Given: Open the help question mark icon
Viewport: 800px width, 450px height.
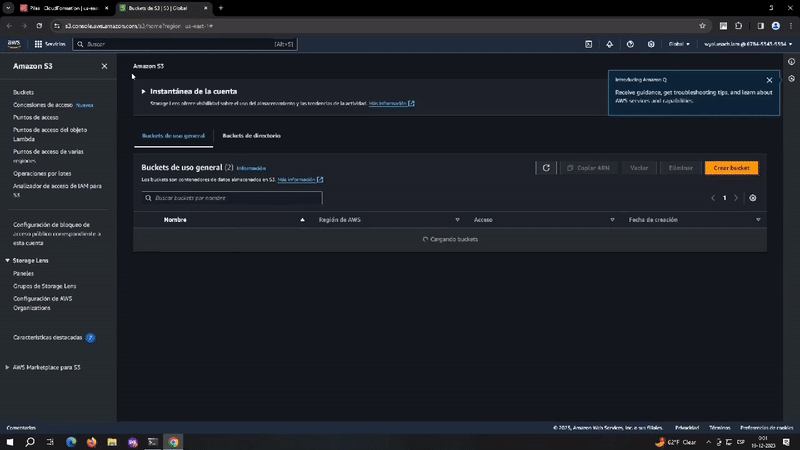Looking at the screenshot, I should click(x=630, y=44).
